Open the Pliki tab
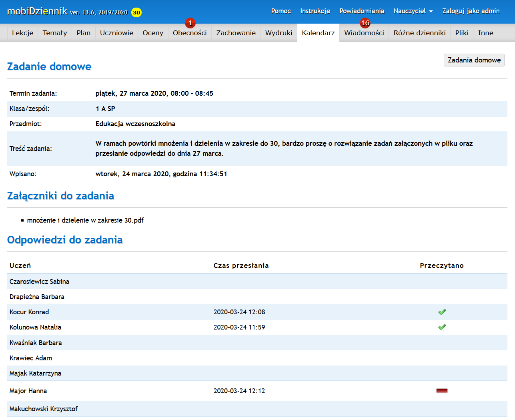Viewport: 515px width, 420px height. [x=462, y=33]
